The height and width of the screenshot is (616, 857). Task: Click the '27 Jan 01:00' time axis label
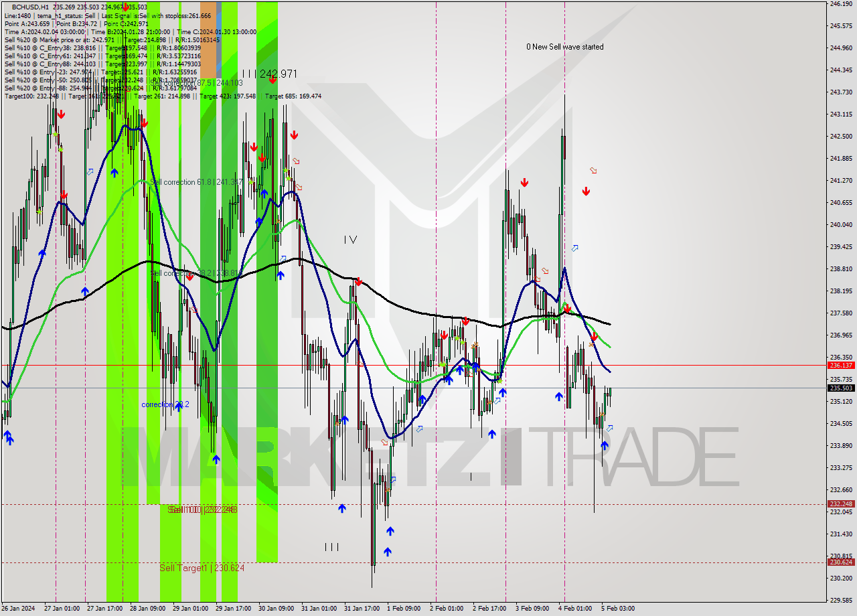[62, 609]
